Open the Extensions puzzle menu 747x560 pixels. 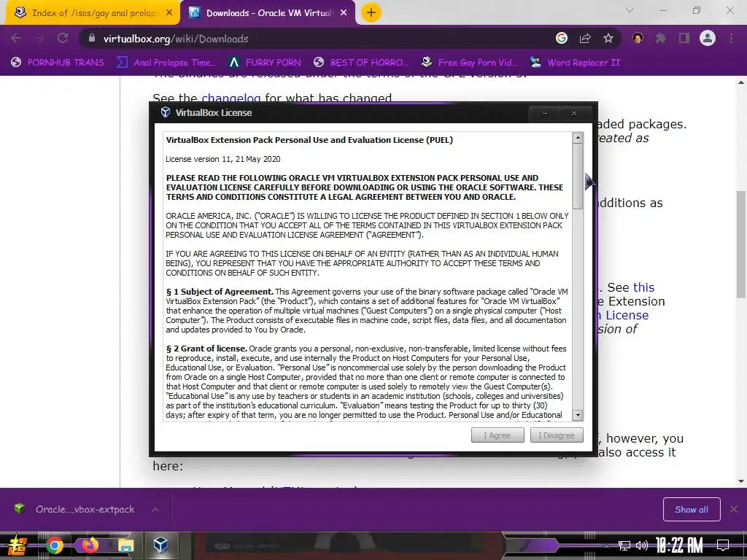661,38
